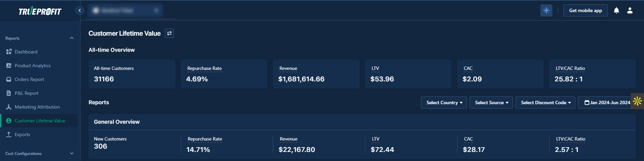
Task: Open the user account profile icon
Action: point(630,10)
